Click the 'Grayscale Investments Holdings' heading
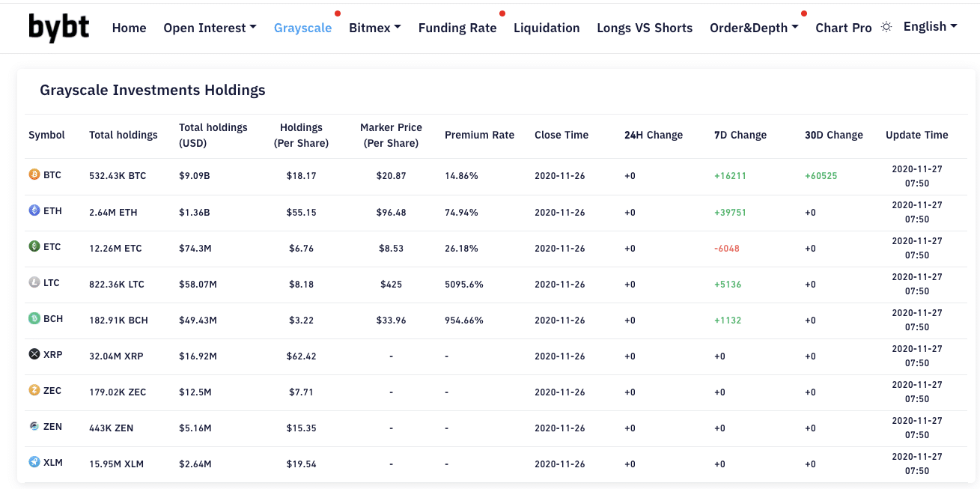Viewport: 980px width, 489px height. click(153, 90)
